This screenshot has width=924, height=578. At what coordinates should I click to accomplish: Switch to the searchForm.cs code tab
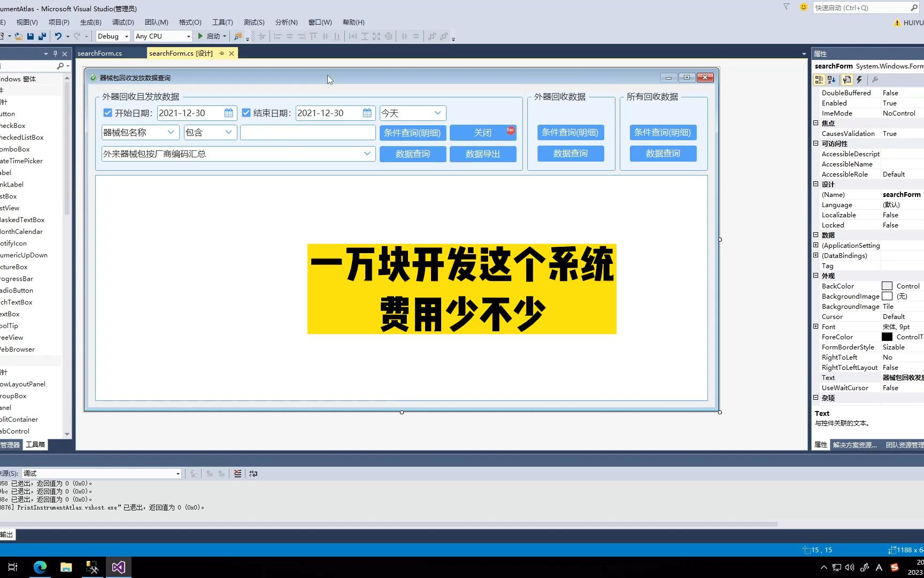click(x=100, y=54)
